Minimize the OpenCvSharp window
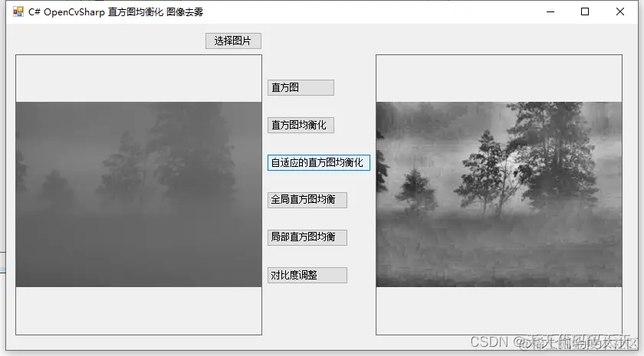This screenshot has height=356, width=644. click(550, 11)
